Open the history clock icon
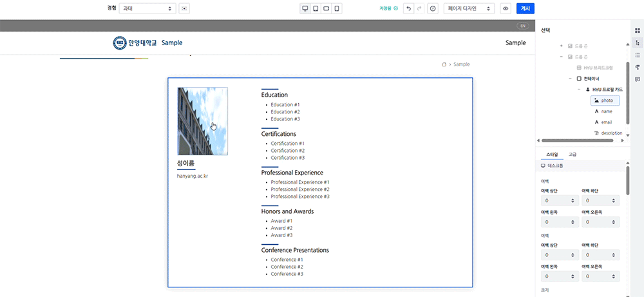 click(432, 9)
